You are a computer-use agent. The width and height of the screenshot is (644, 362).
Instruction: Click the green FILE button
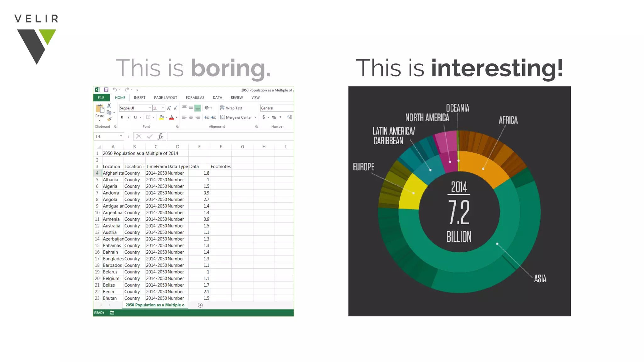pyautogui.click(x=101, y=98)
